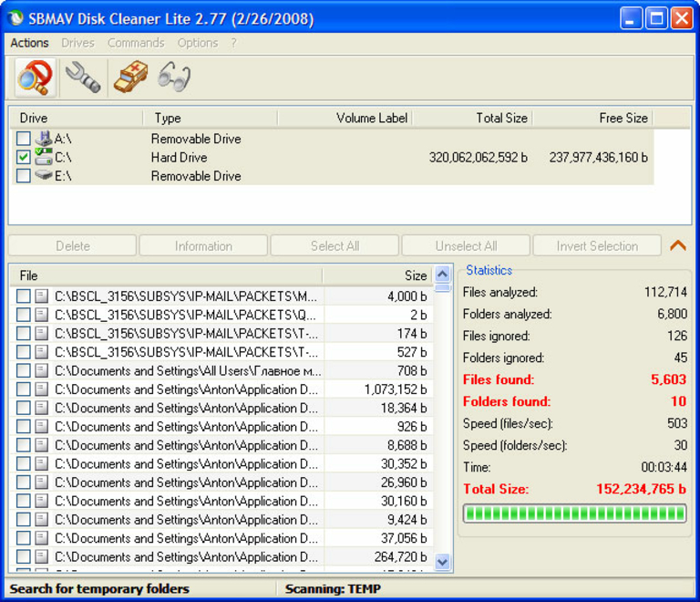The height and width of the screenshot is (602, 700).
Task: Click file icon of the 4,000 b row
Action: (x=42, y=296)
